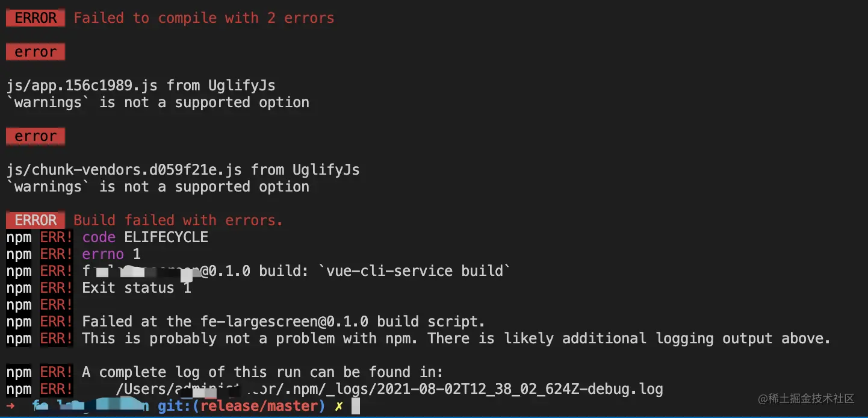Click the ERROR badge beside Build failed
The image size is (868, 418).
(x=36, y=220)
